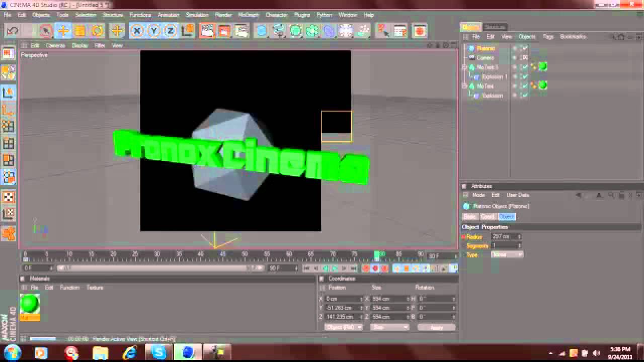Render to Picture Viewer

tap(224, 31)
